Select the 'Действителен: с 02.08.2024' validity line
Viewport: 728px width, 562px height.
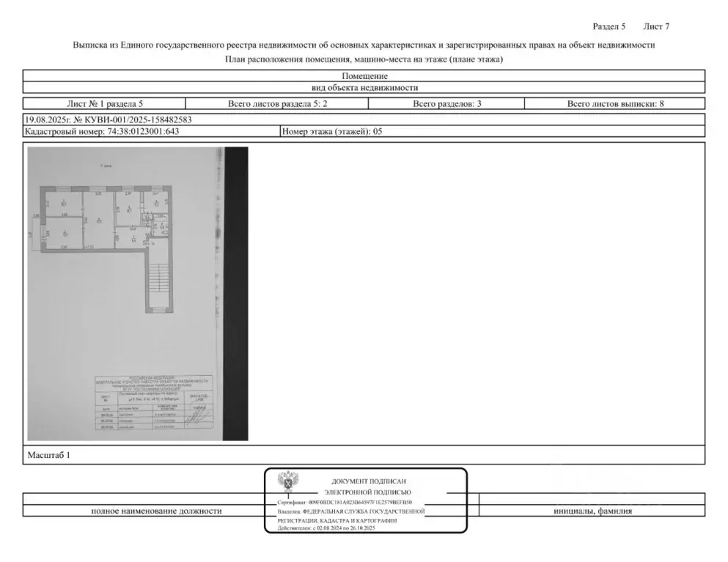point(326,528)
